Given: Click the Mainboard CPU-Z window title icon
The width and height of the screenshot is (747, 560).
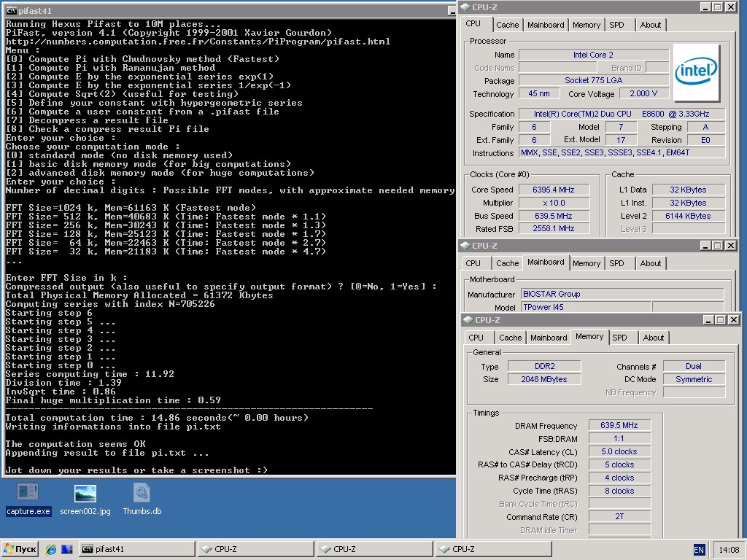Looking at the screenshot, I should click(x=465, y=246).
